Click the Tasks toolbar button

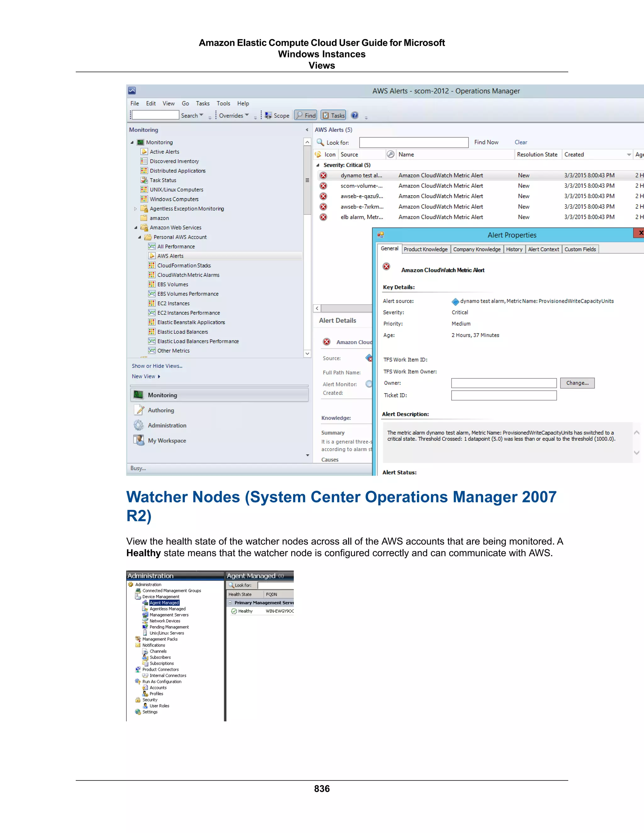333,115
